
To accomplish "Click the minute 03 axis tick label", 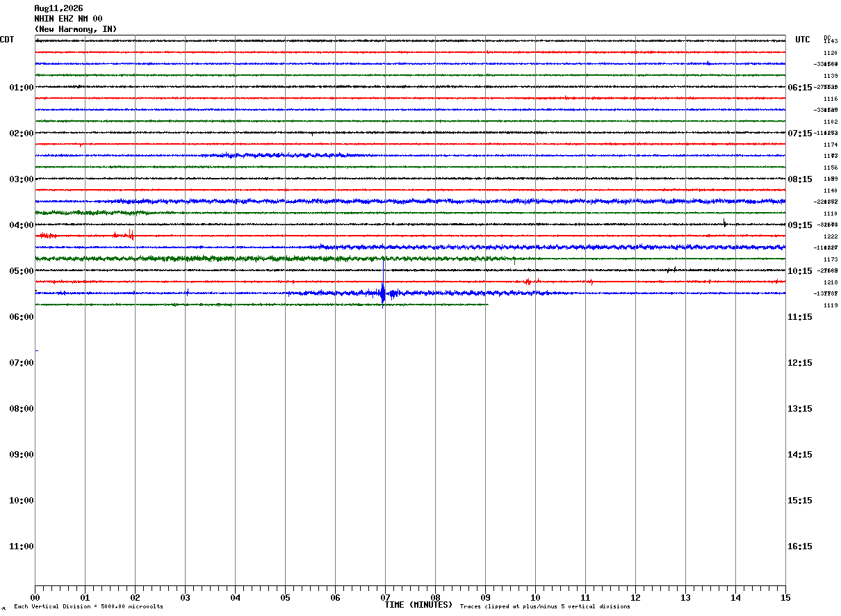I will [x=185, y=597].
